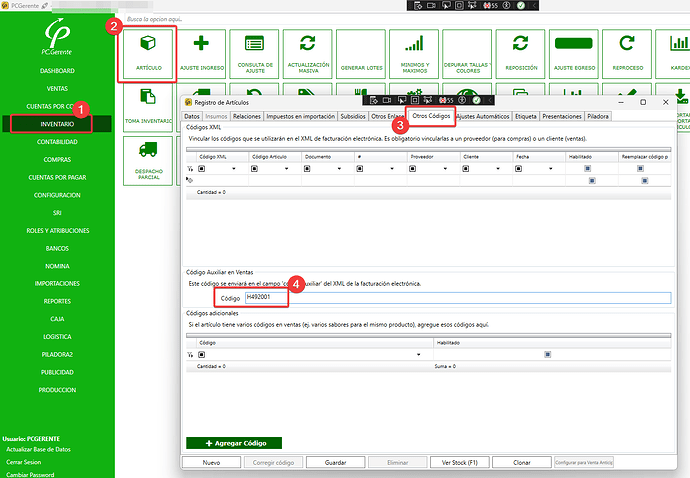Screen dimensions: 690x478
Task: Toggle the Reemplazar código filter checkbox
Action: [644, 169]
